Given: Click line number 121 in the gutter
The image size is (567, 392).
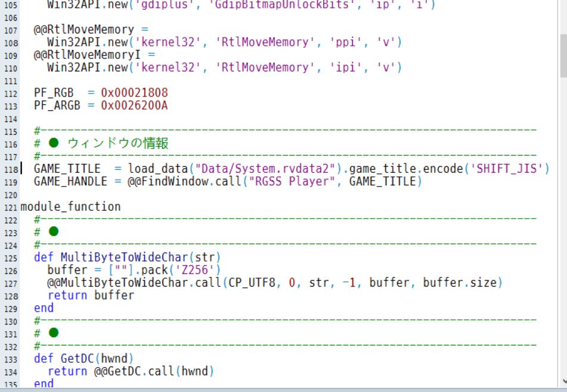Looking at the screenshot, I should coord(11,207).
